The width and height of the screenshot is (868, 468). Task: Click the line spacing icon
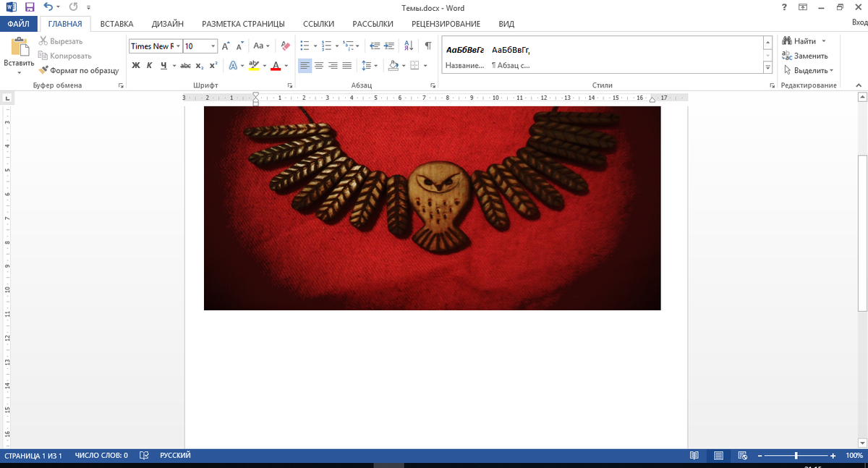click(x=366, y=65)
